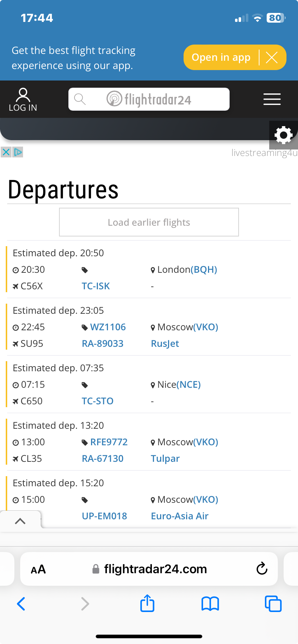Open flight WZ1106 link
The image size is (298, 644).
pos(108,327)
